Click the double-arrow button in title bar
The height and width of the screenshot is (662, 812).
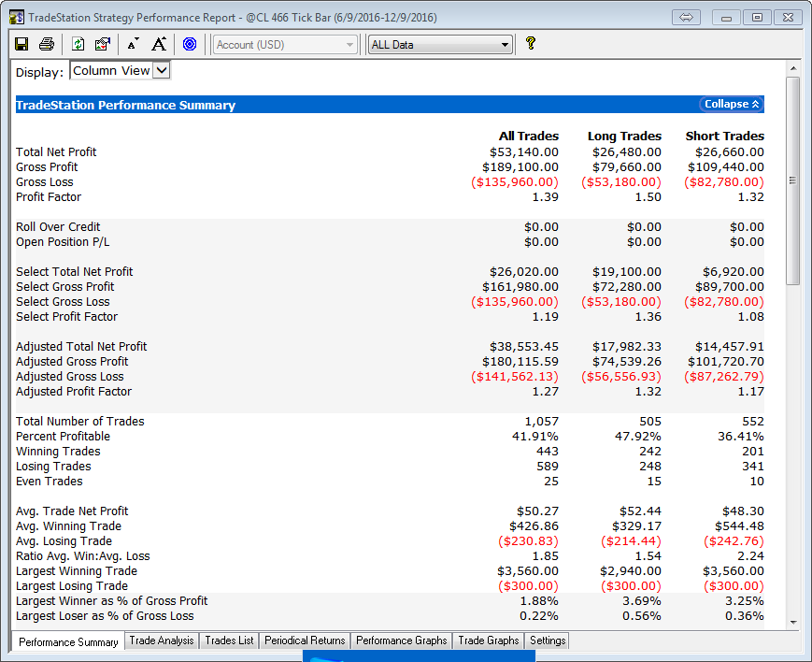(x=686, y=18)
